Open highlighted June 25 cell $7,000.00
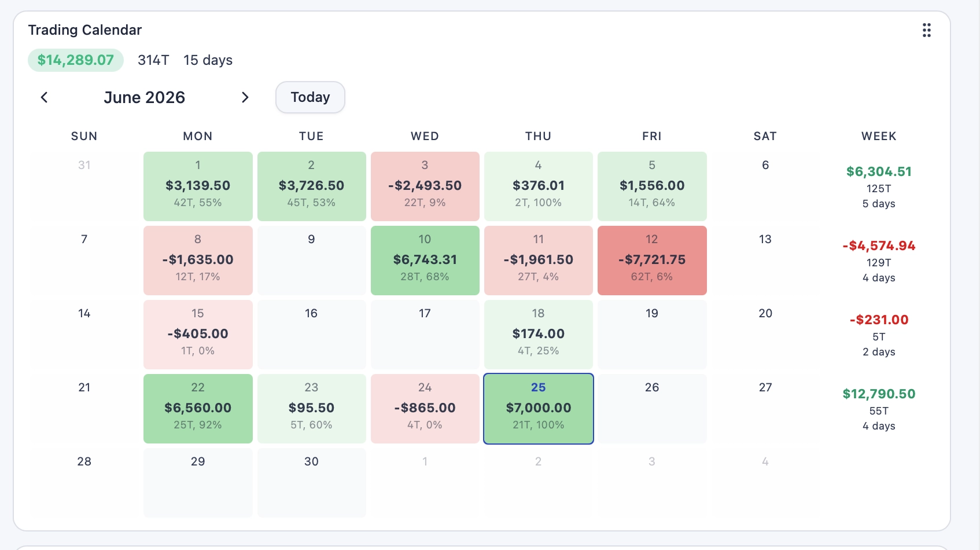The image size is (980, 550). click(x=539, y=409)
